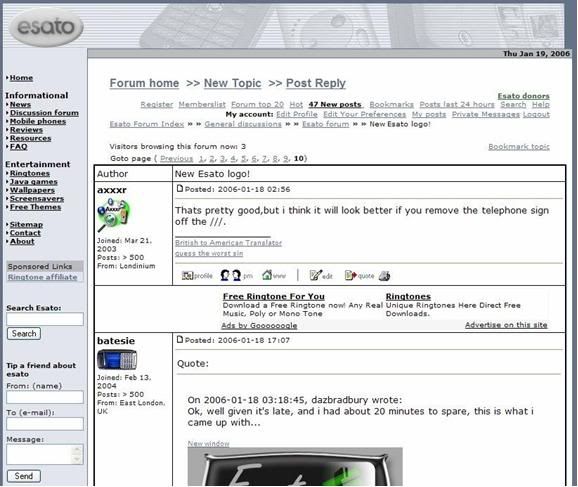Open the Previous page link
Image resolution: width=578 pixels, height=487 pixels.
tap(177, 159)
